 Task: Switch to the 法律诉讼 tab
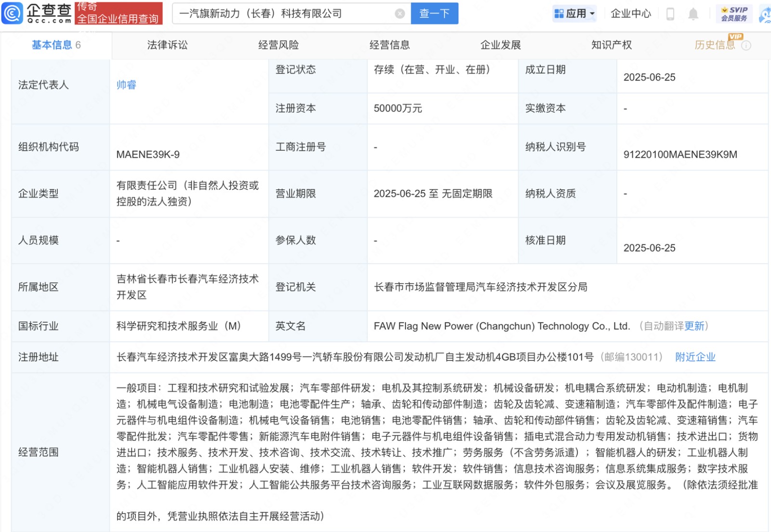(167, 45)
